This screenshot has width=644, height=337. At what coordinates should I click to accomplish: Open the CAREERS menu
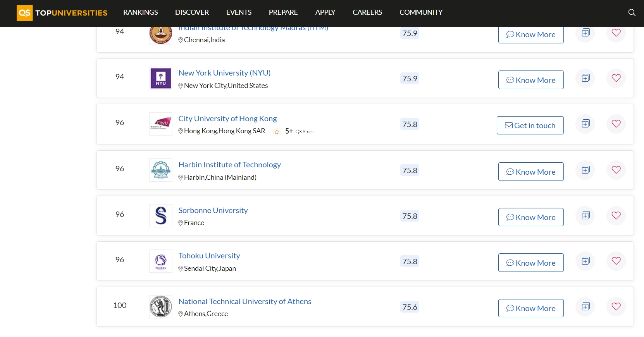click(367, 12)
